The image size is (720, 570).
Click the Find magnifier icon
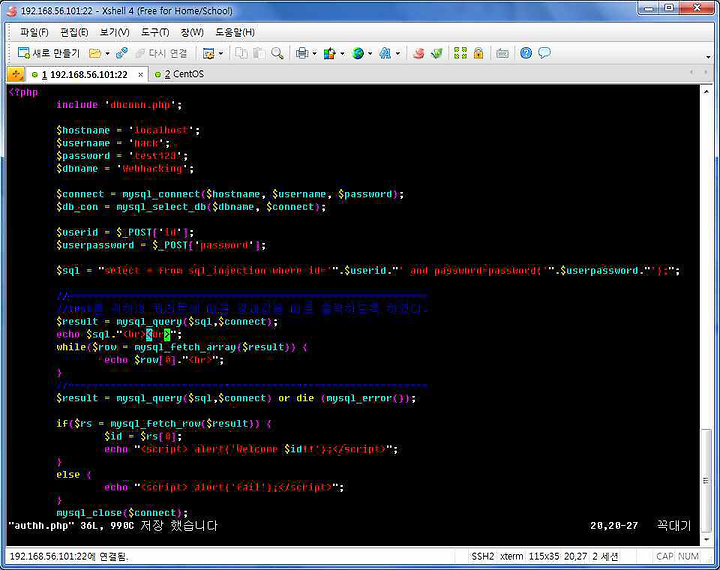tap(277, 53)
